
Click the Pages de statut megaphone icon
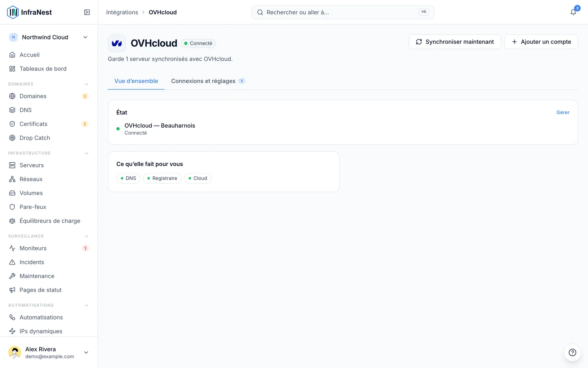click(x=12, y=290)
